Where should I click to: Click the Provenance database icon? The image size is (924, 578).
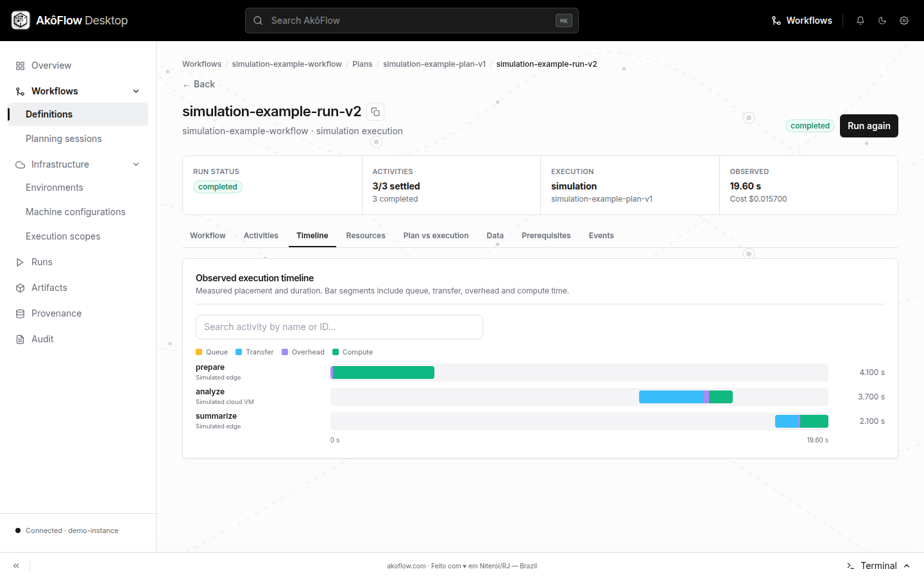(20, 313)
